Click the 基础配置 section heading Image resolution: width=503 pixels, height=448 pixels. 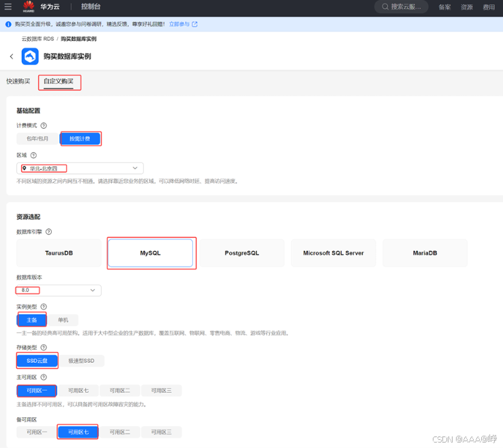(28, 110)
